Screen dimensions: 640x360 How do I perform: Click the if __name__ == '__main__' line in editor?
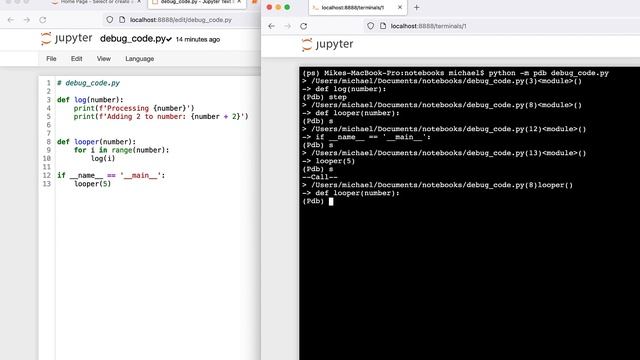111,175
